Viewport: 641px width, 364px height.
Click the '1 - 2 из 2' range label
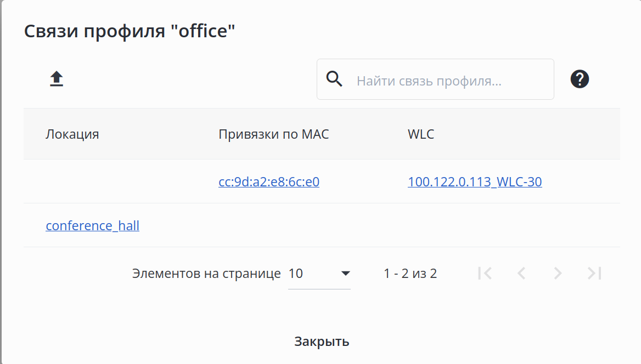click(x=410, y=274)
